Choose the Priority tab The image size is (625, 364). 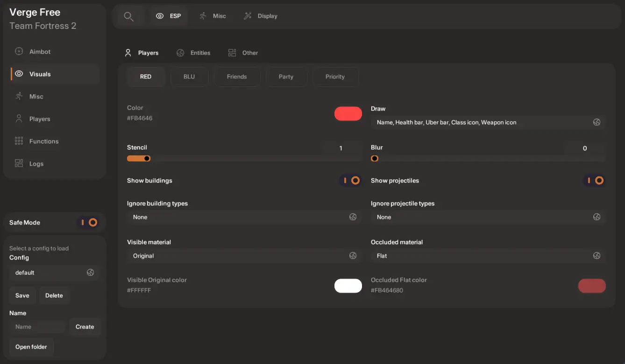(335, 77)
